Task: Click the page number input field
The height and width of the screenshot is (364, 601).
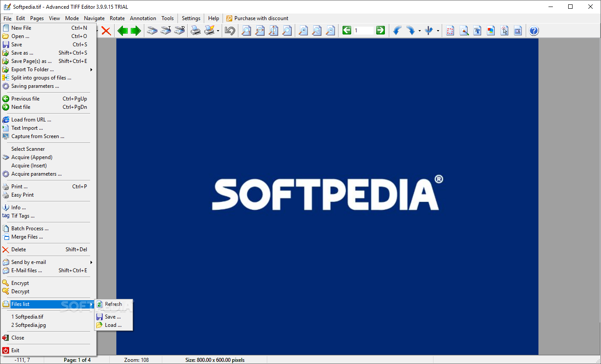Action: click(x=363, y=31)
